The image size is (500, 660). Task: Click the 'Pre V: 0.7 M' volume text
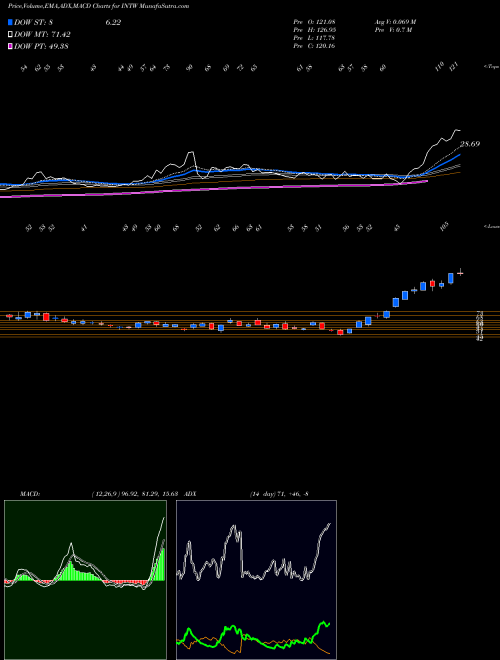(393, 30)
